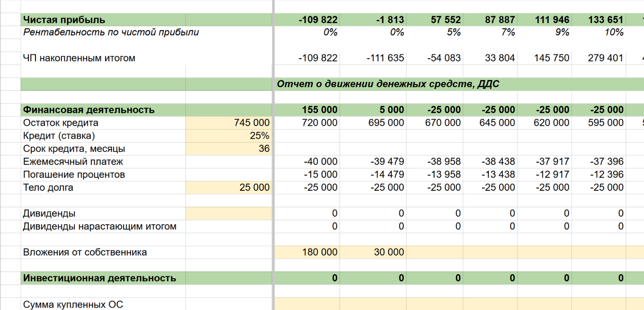Image resolution: width=644 pixels, height=310 pixels.
Task: Select the first Сумма купленных ОС input cell
Action: click(x=307, y=304)
